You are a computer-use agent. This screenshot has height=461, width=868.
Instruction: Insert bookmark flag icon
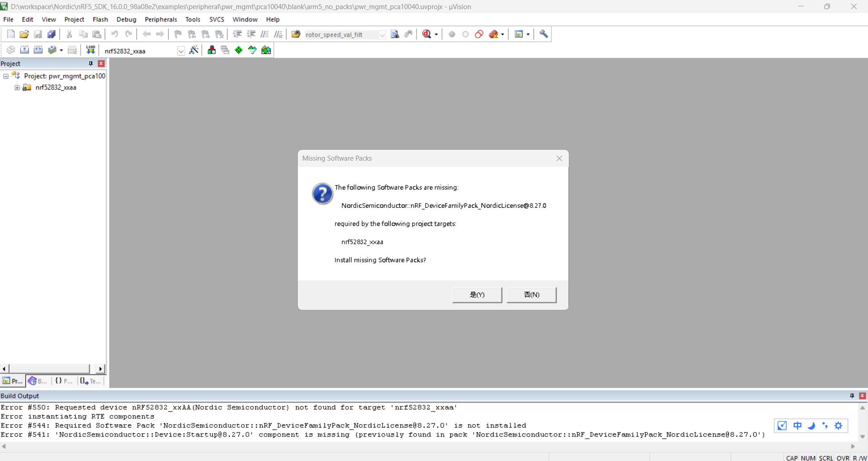[178, 34]
